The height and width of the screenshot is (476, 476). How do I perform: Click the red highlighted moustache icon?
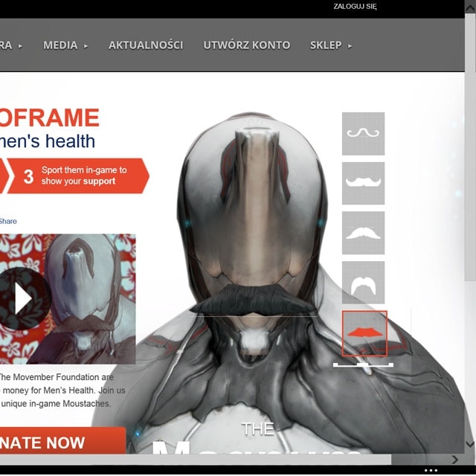click(364, 333)
